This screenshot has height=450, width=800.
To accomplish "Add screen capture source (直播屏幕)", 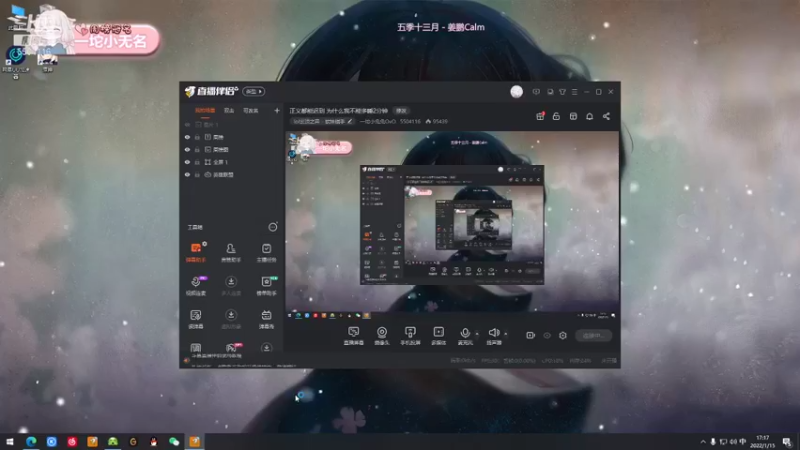I will pos(354,336).
